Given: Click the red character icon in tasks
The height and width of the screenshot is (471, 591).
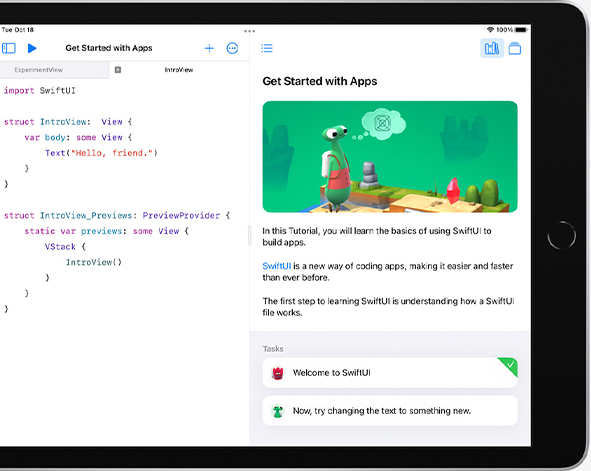Looking at the screenshot, I should tap(278, 373).
